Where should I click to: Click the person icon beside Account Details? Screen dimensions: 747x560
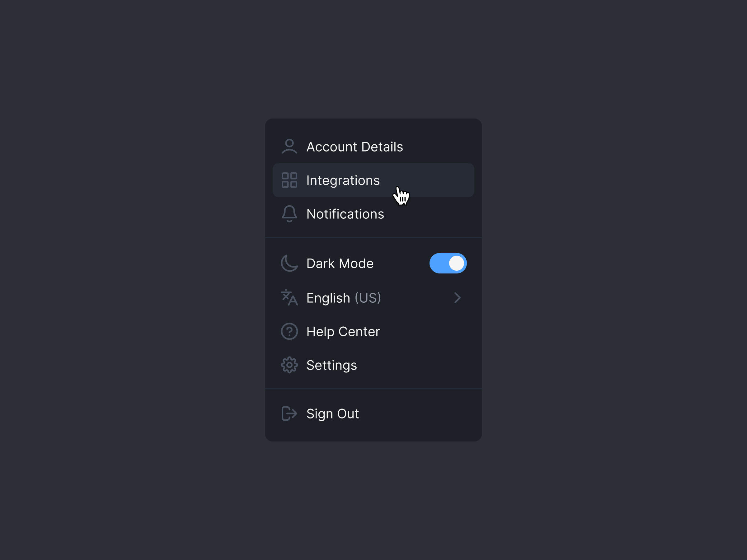coord(289,147)
